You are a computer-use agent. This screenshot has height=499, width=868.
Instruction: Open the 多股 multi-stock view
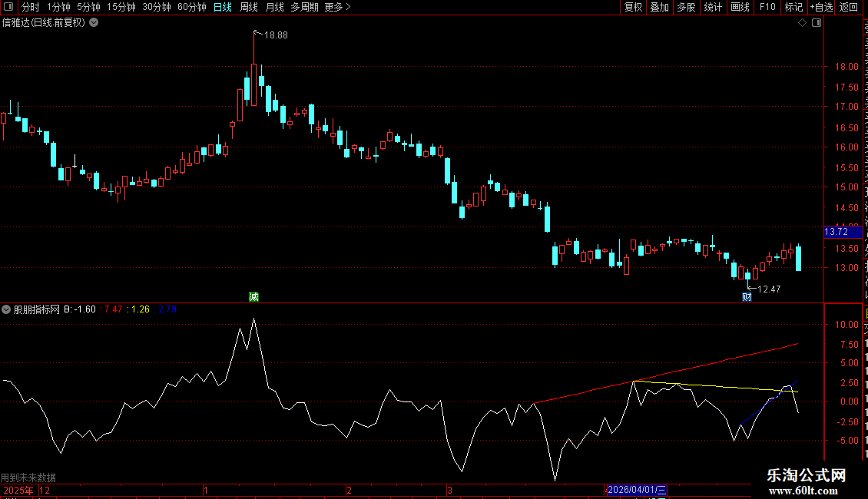[686, 7]
